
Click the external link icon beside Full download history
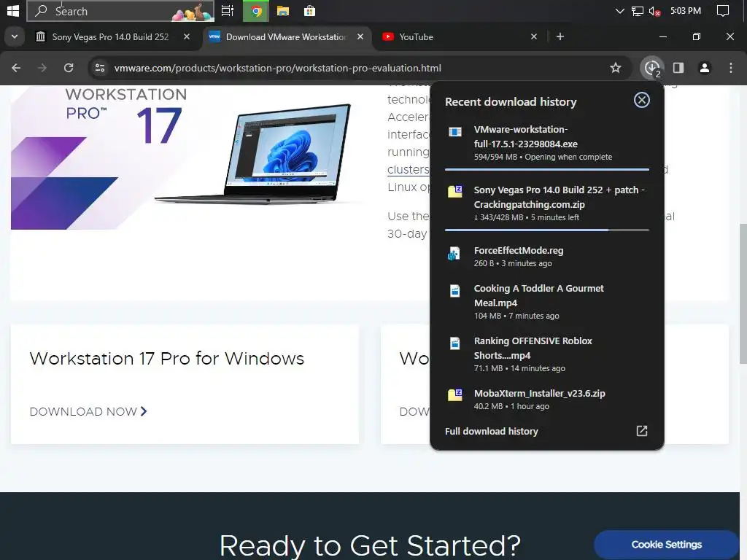tap(642, 431)
